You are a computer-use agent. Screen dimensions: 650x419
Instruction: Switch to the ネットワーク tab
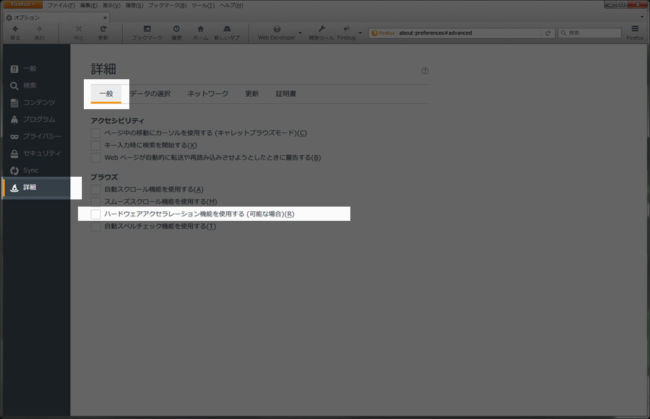point(208,94)
